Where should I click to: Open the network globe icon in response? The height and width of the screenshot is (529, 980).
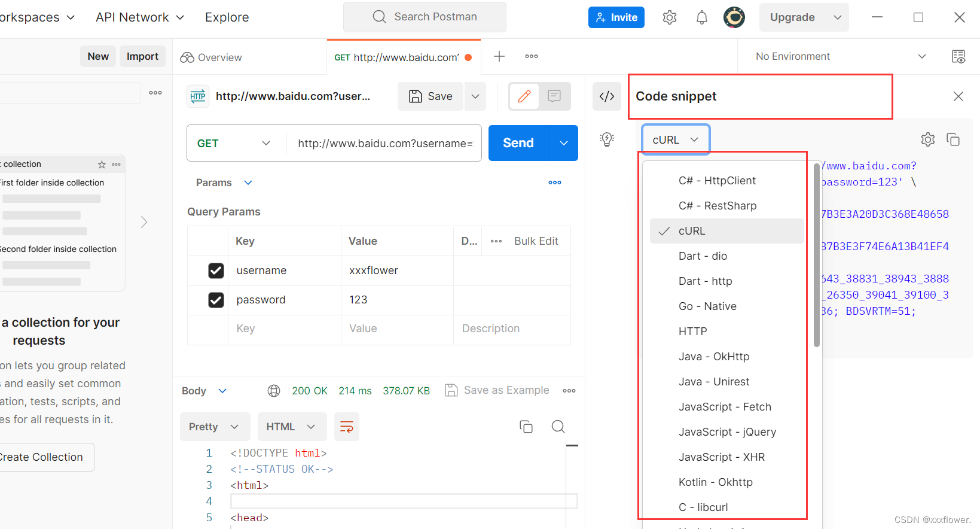pyautogui.click(x=274, y=391)
